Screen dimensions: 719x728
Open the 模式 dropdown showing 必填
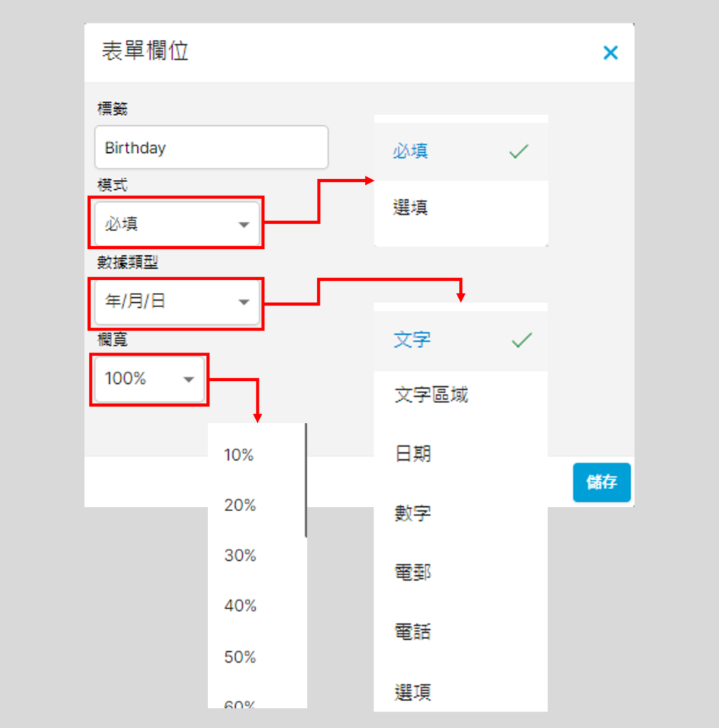(177, 224)
